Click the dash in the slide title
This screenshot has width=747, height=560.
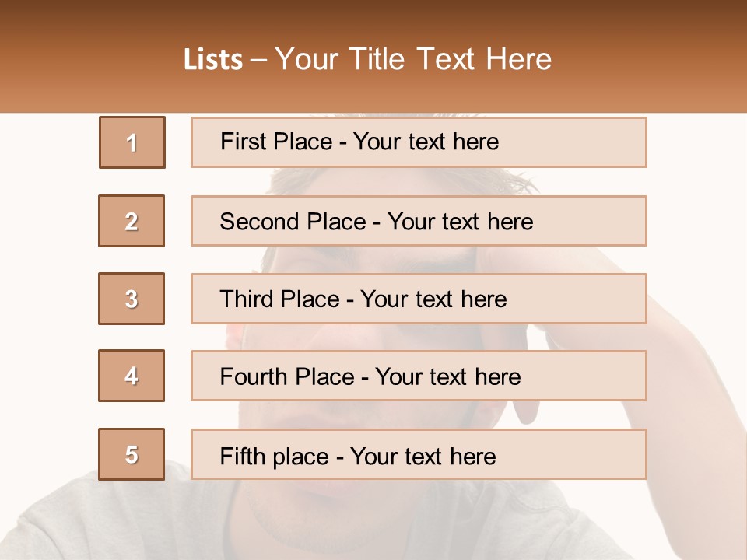[259, 59]
